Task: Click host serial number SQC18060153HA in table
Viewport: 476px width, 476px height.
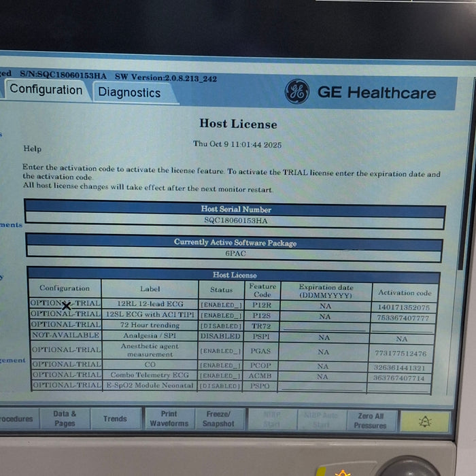Action: click(x=235, y=220)
